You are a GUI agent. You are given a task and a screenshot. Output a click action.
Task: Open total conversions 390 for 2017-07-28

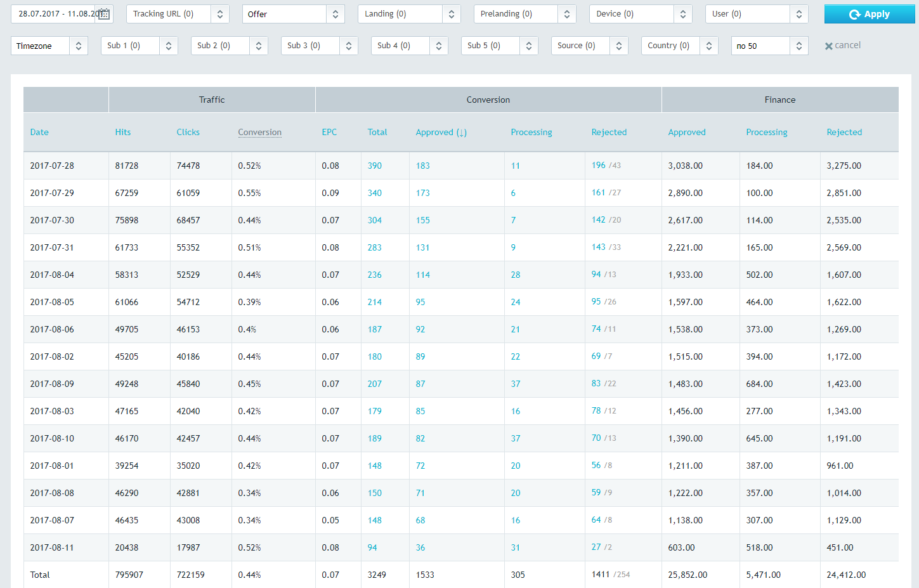tap(375, 166)
